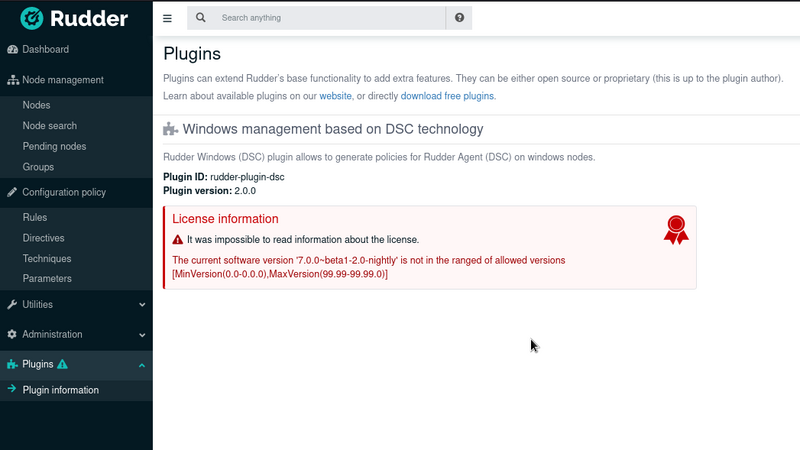Click the Plugins puzzle icon in sidebar
The image size is (800, 450).
(x=12, y=364)
